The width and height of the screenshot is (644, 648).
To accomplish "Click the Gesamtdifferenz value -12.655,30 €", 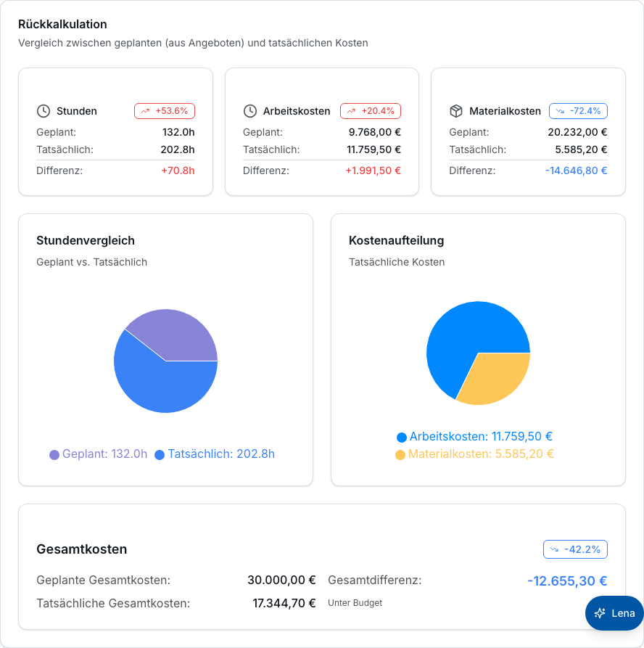I will click(x=567, y=581).
